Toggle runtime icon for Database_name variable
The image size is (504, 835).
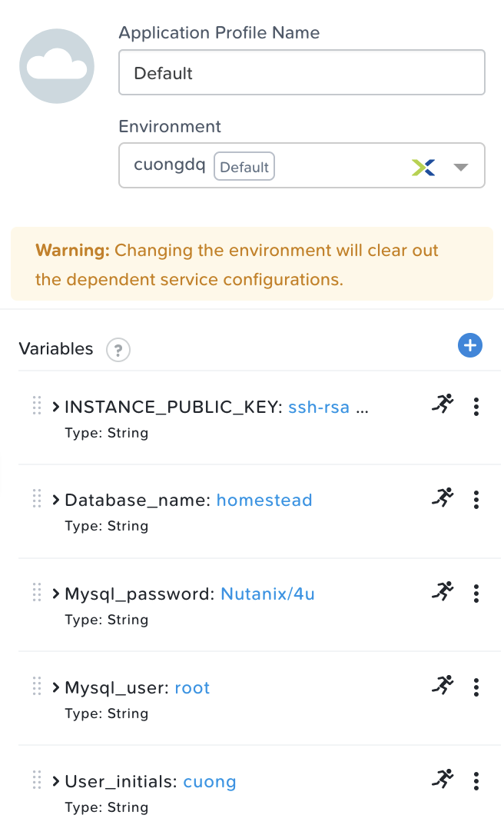[x=443, y=497]
